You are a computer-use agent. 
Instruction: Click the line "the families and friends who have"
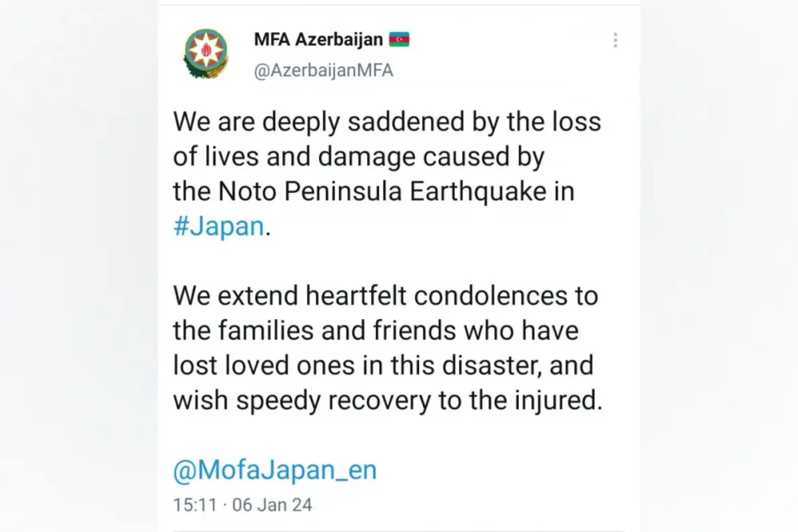(376, 330)
